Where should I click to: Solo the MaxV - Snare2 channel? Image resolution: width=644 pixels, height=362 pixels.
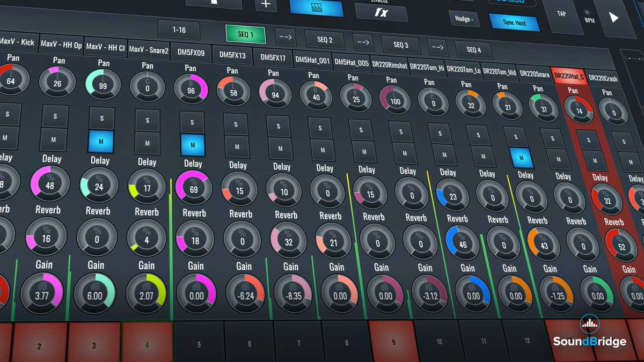pos(148,120)
